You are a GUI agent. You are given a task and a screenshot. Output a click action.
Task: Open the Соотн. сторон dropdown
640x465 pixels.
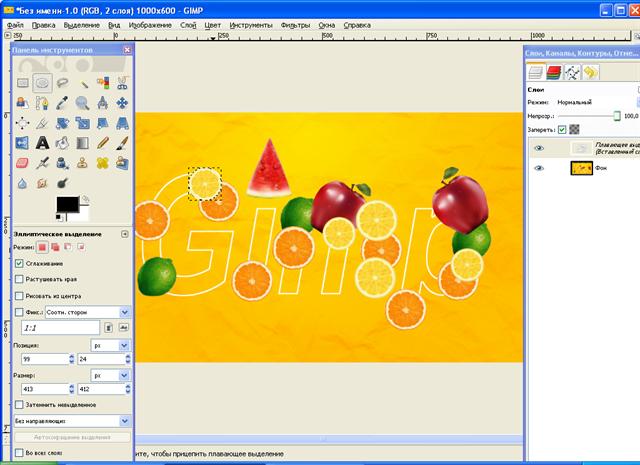point(88,312)
